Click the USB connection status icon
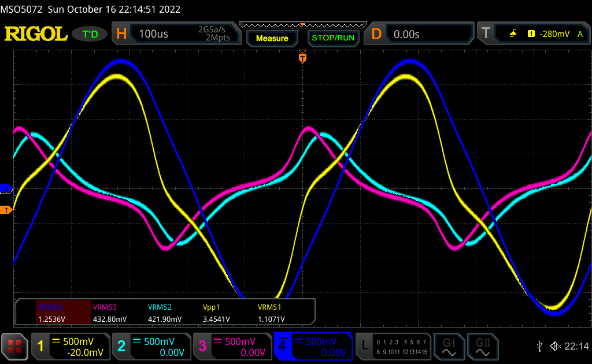This screenshot has width=592, height=364. click(539, 346)
